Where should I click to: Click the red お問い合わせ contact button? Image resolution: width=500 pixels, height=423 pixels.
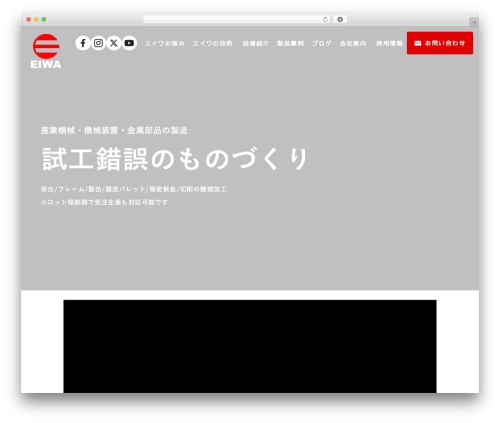[440, 43]
